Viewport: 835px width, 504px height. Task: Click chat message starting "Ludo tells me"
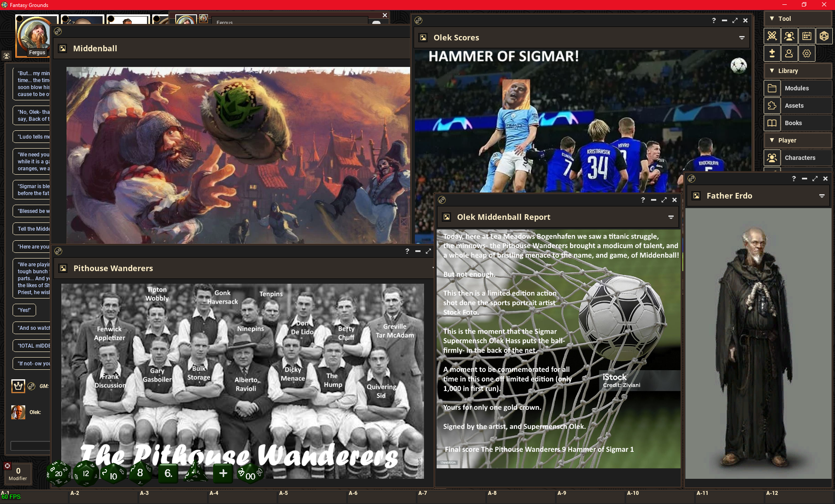point(32,137)
